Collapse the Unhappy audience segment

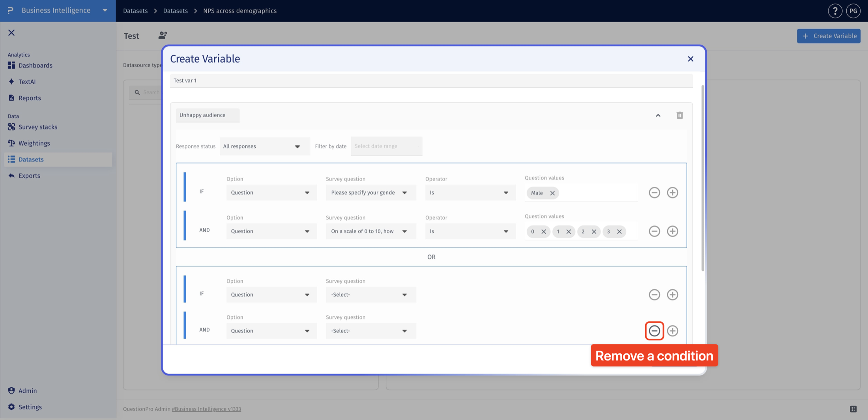[658, 115]
